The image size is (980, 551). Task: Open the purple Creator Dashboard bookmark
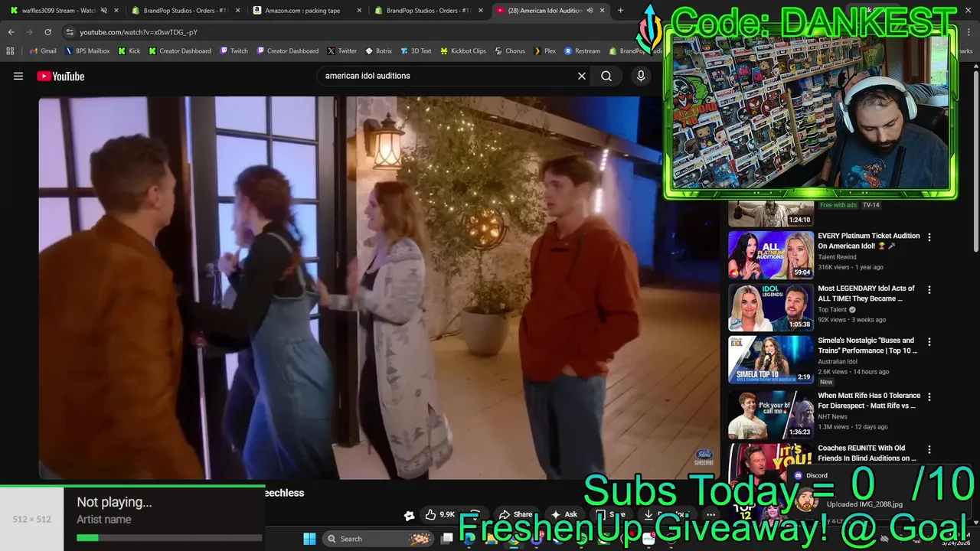click(287, 51)
